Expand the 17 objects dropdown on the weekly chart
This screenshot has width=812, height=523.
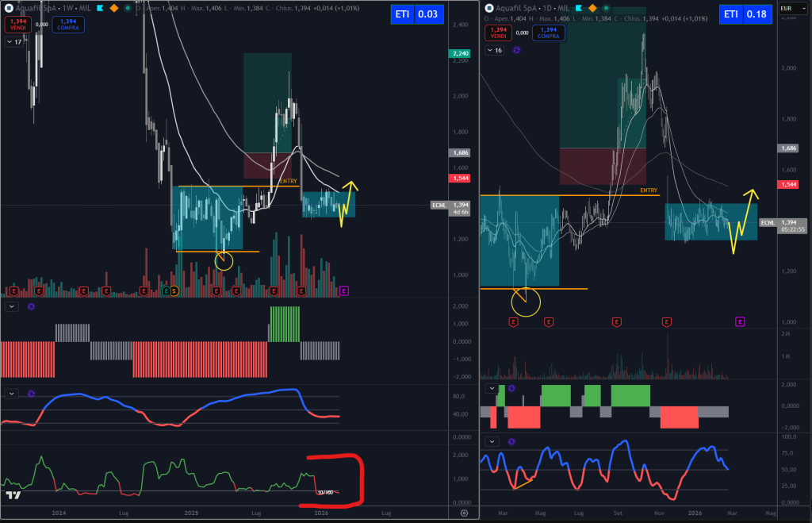pos(13,40)
